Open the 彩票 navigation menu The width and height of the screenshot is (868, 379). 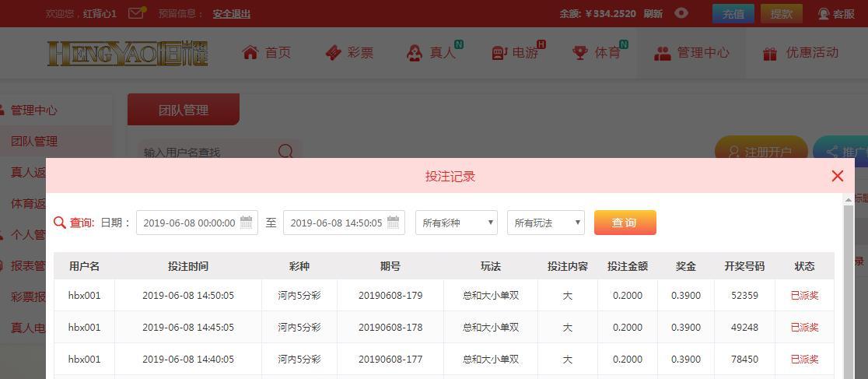click(349, 52)
